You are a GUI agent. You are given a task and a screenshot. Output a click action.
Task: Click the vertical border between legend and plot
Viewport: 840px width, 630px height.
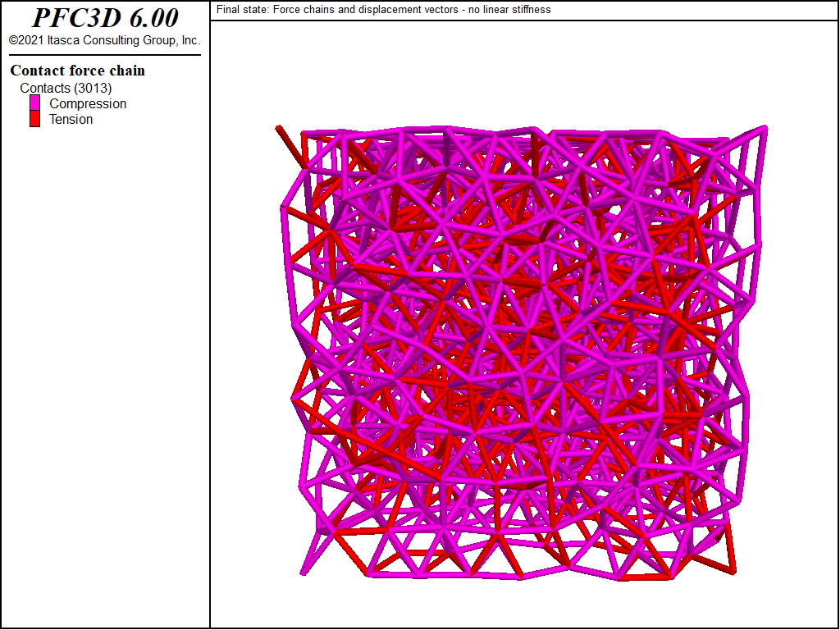click(210, 328)
